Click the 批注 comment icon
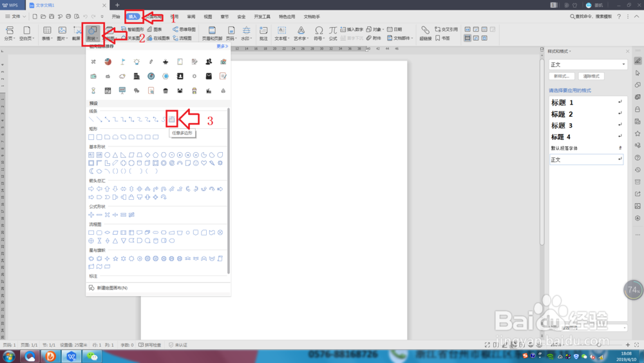Viewport: 644px width, 363px height. [263, 33]
